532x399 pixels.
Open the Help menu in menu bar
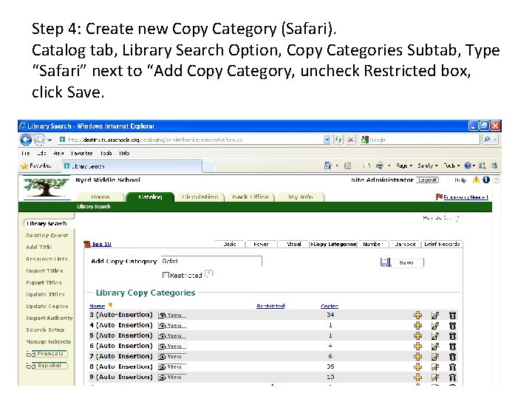125,153
